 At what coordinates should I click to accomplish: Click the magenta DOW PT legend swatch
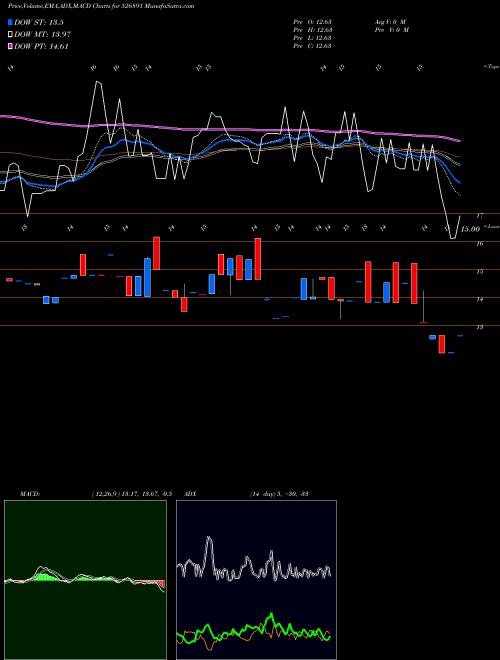point(10,47)
